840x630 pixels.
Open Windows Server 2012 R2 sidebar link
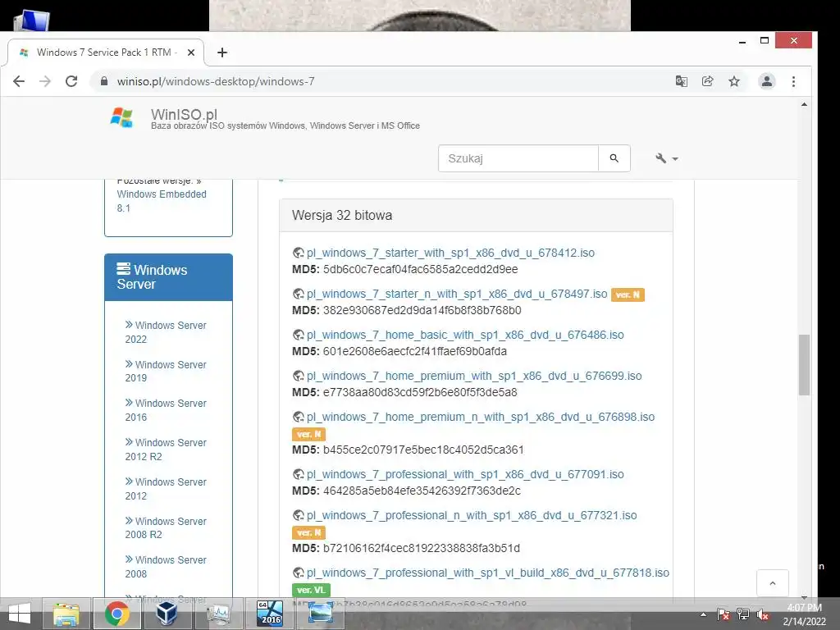166,450
